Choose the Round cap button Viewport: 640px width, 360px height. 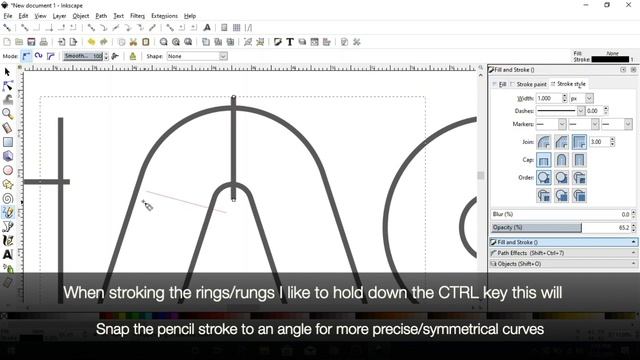pyautogui.click(x=561, y=160)
